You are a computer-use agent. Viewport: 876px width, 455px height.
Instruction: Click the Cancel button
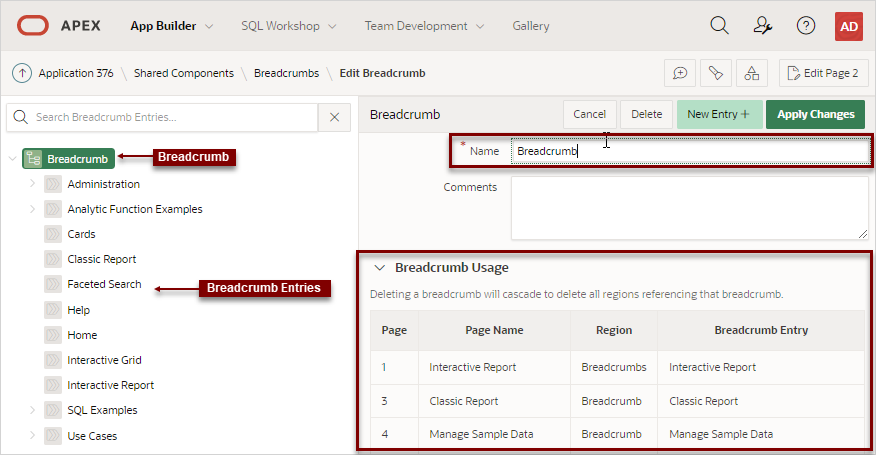point(589,114)
